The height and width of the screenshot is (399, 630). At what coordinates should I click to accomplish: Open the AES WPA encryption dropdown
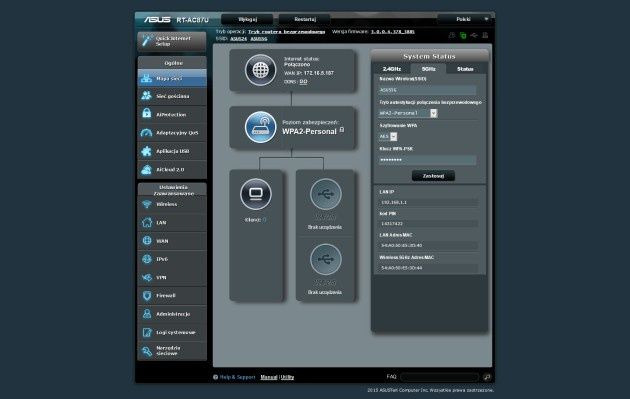(x=388, y=137)
